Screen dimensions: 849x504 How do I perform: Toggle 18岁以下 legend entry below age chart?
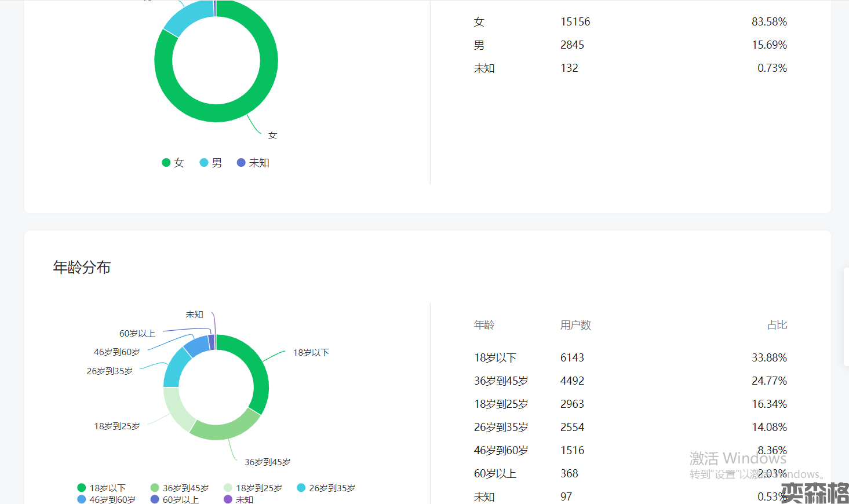click(101, 488)
